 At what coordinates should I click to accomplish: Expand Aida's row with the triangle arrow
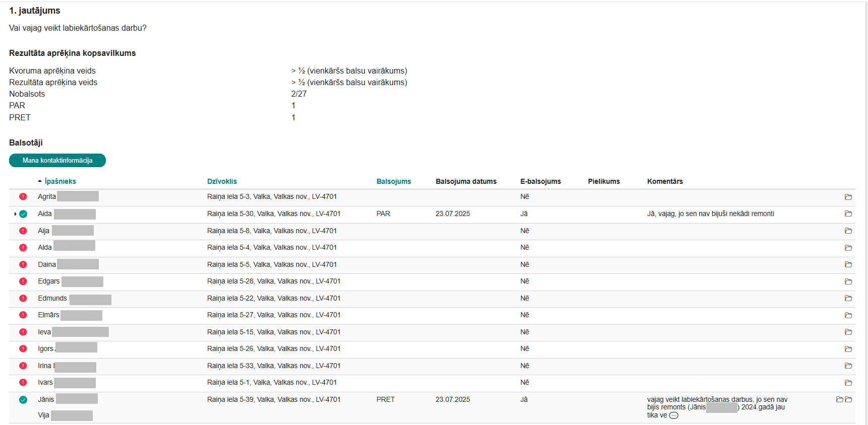tap(16, 214)
